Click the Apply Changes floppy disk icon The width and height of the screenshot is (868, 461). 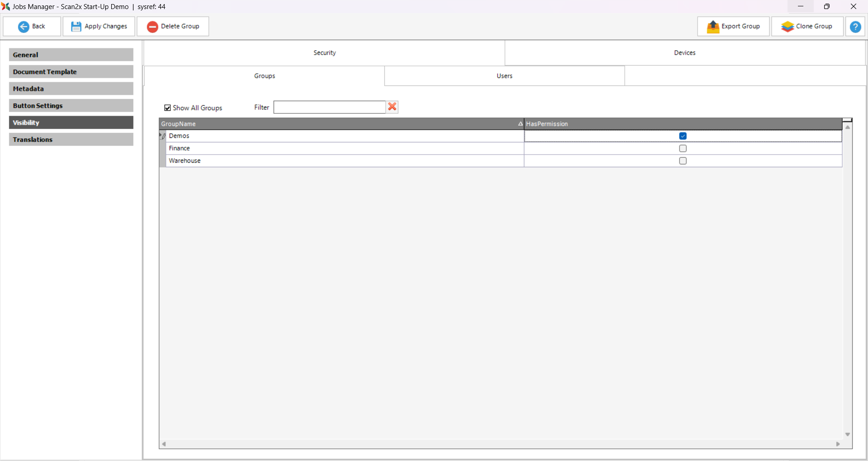(x=76, y=27)
